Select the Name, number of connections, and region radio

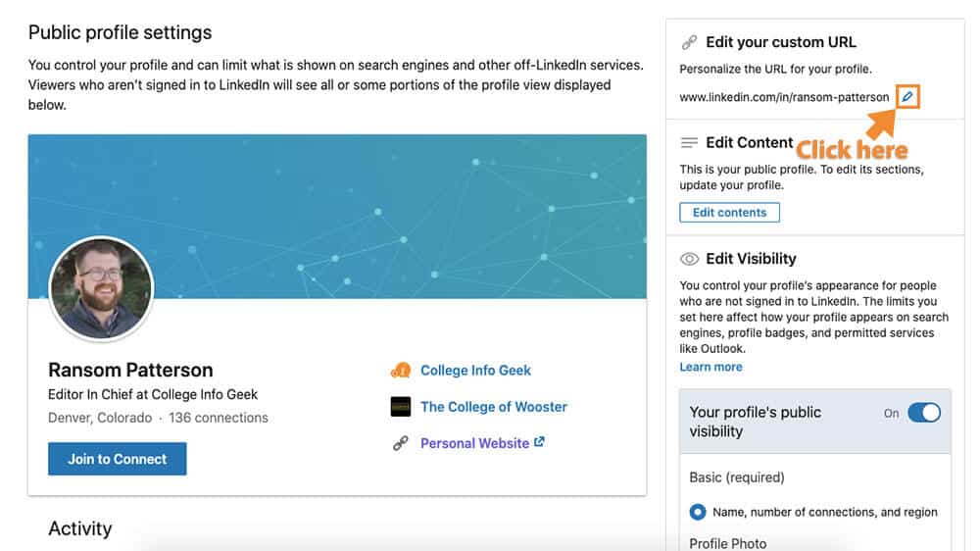coord(698,512)
